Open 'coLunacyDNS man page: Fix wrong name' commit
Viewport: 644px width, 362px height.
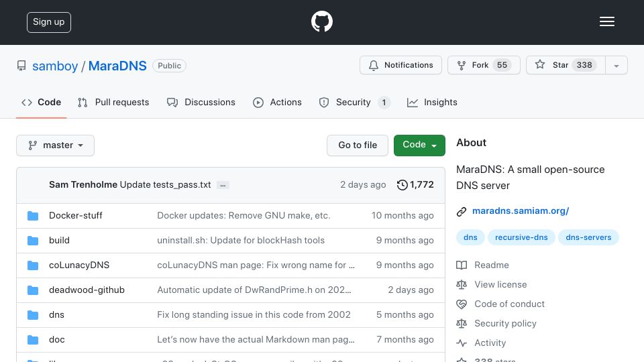[256, 265]
